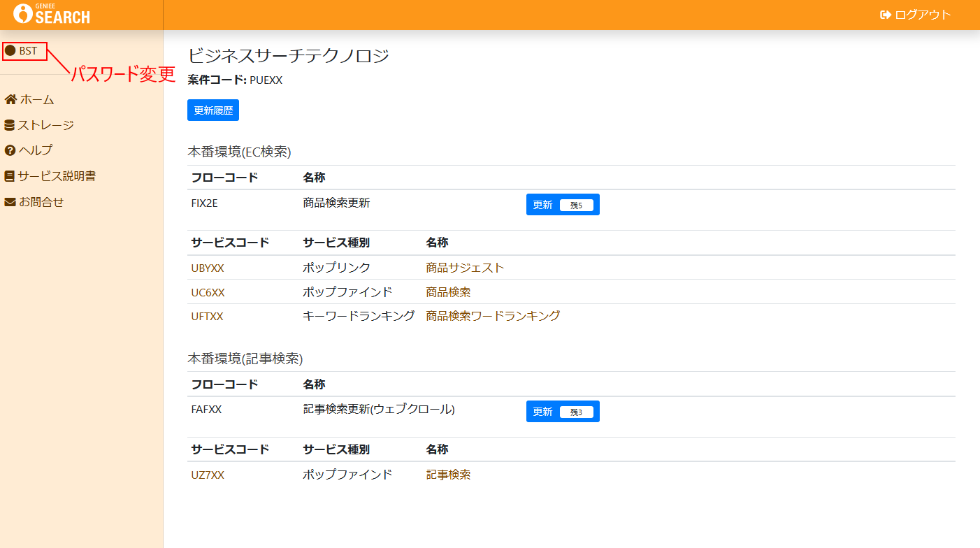The image size is (980, 548).
Task: Click the 更新履歴 button
Action: pyautogui.click(x=213, y=110)
